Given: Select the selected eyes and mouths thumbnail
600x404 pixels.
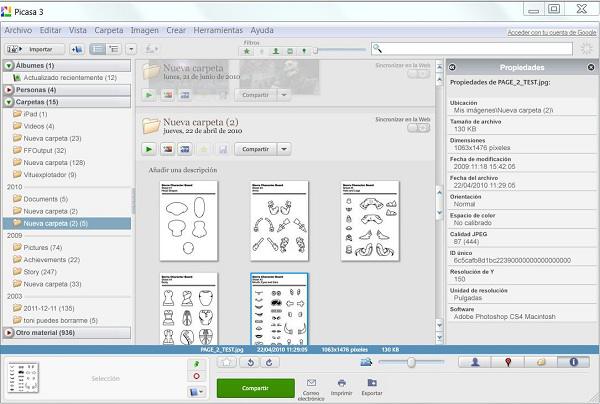Looking at the screenshot, I should coord(279,309).
